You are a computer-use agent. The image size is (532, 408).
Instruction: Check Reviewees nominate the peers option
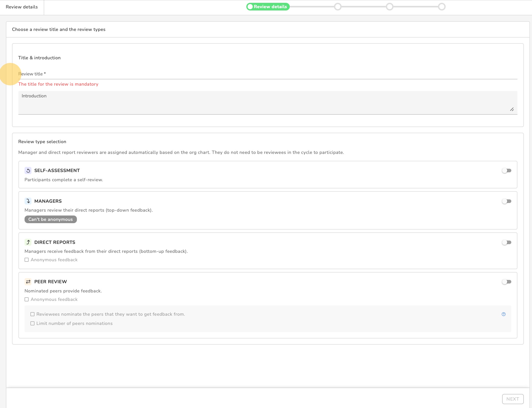coord(32,314)
